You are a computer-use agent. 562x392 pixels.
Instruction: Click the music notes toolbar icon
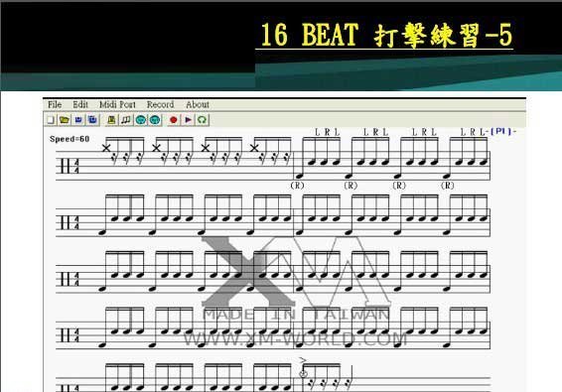click(x=126, y=120)
